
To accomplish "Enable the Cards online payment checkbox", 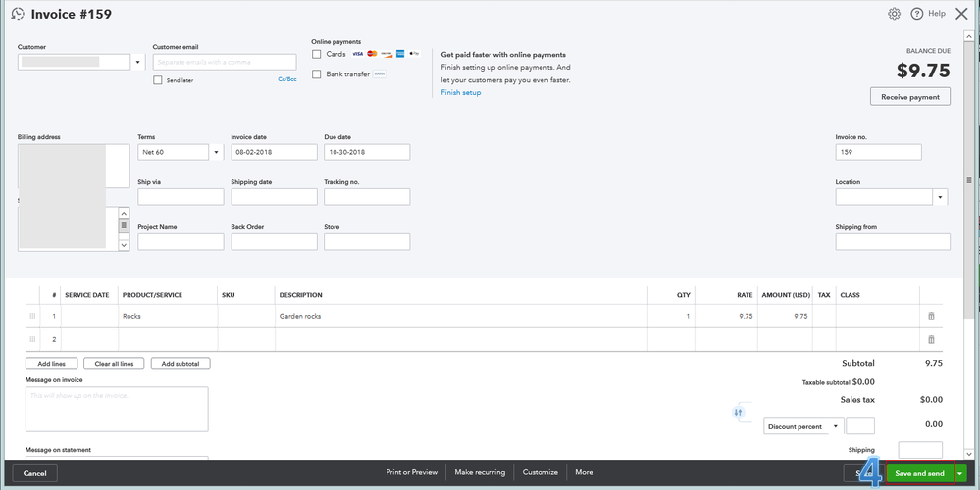I will (317, 55).
